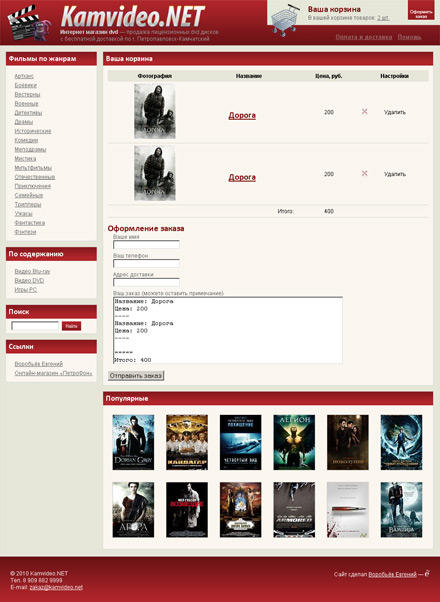Click the second Дорога cover photo in cart
The width and height of the screenshot is (440, 602).
(155, 173)
